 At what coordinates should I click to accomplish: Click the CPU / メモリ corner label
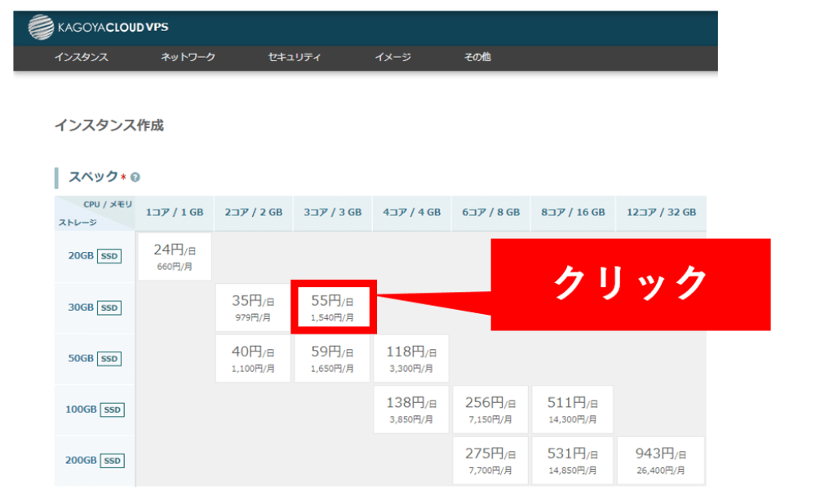tap(108, 205)
